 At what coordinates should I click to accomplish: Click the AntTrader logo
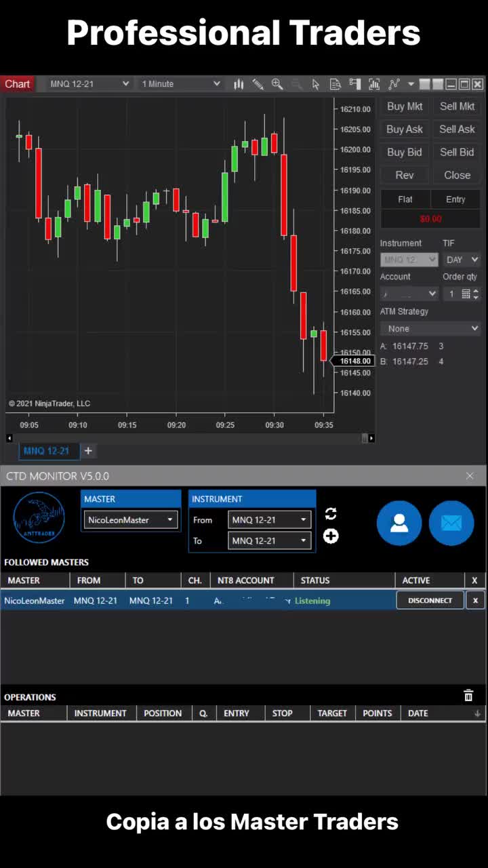(39, 517)
